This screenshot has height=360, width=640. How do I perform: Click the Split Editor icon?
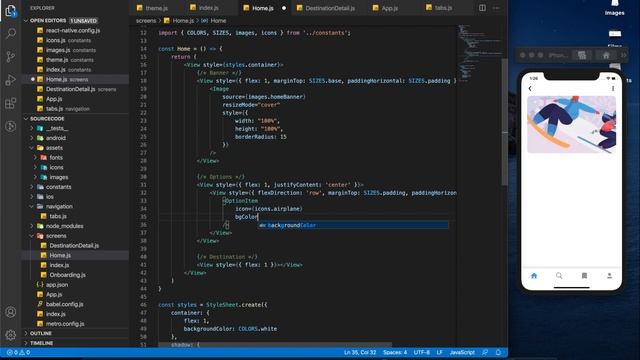coord(482,8)
